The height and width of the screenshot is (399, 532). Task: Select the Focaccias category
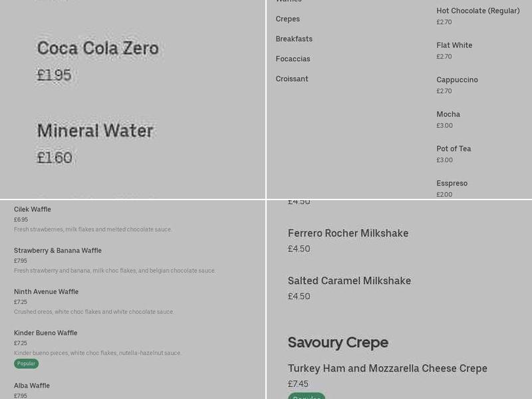tap(293, 59)
